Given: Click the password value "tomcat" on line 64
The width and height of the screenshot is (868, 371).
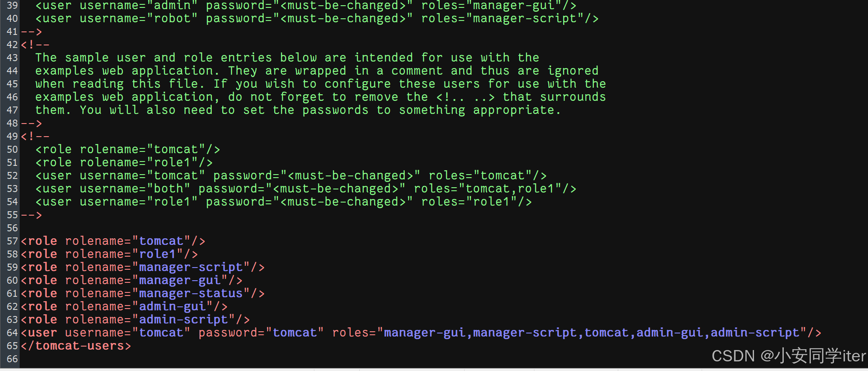Looking at the screenshot, I should [x=295, y=333].
